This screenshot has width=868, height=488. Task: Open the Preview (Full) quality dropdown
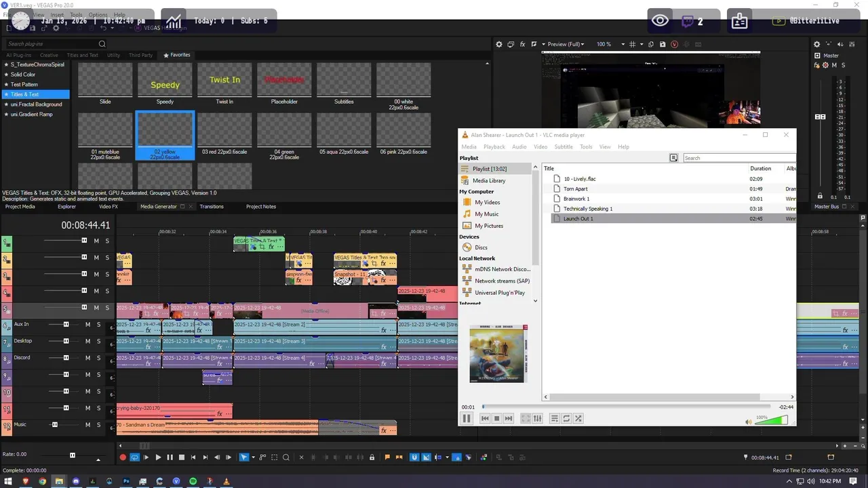tap(565, 44)
